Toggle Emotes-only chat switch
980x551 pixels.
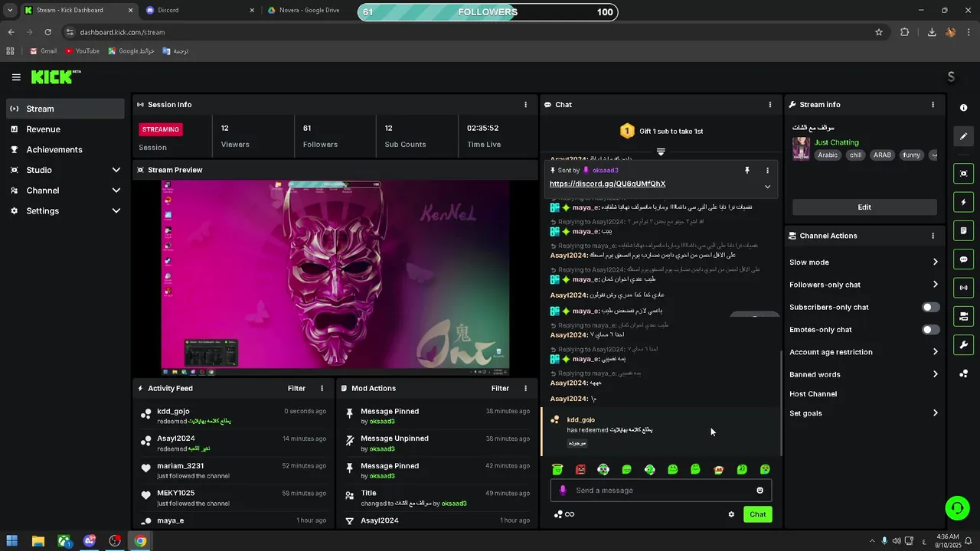930,330
